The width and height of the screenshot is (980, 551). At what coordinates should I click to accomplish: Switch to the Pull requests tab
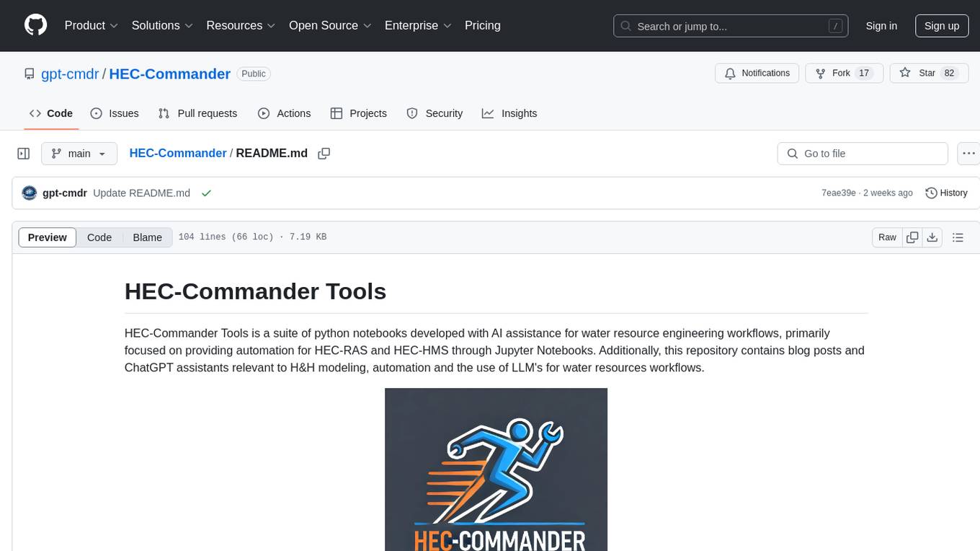click(197, 113)
